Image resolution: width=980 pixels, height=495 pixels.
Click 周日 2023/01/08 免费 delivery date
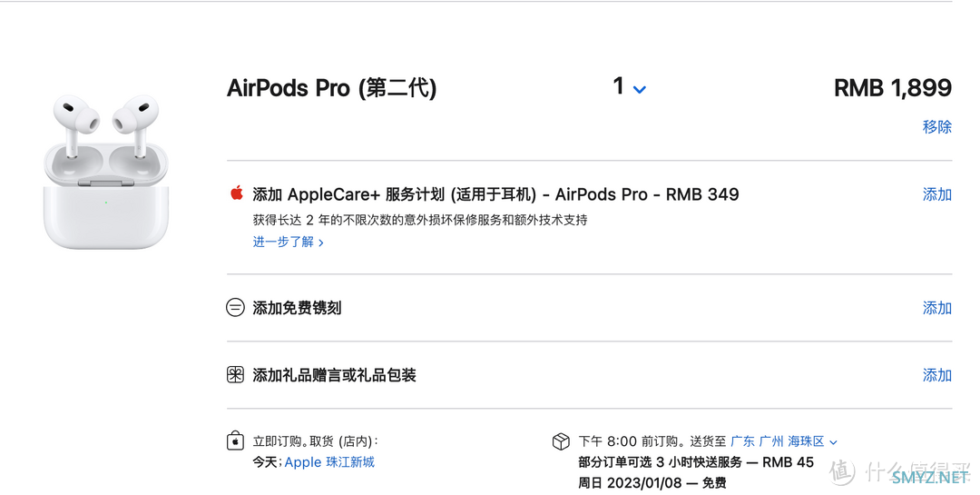pyautogui.click(x=652, y=483)
